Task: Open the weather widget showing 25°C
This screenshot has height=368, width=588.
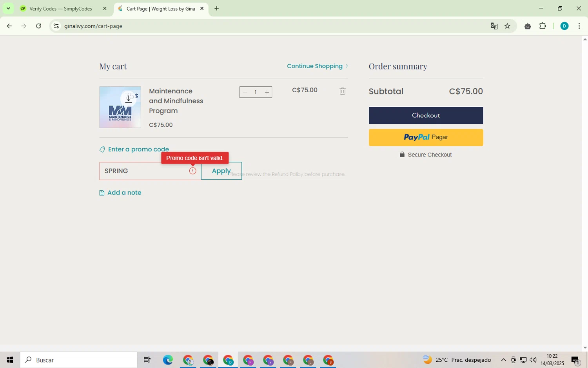Action: pyautogui.click(x=457, y=360)
